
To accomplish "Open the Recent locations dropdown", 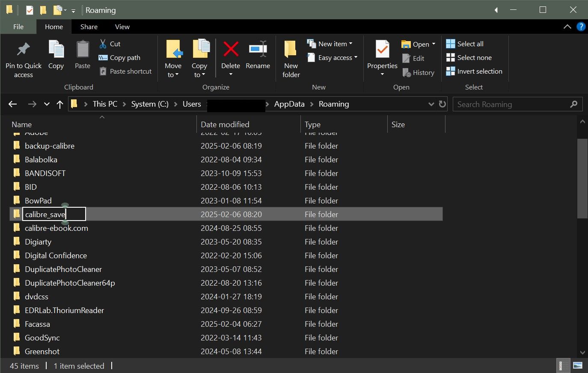I will 47,104.
